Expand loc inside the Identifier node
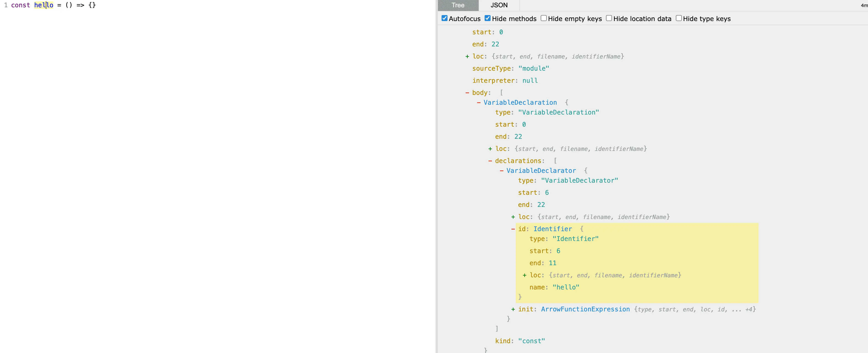The width and height of the screenshot is (868, 353). tap(524, 275)
